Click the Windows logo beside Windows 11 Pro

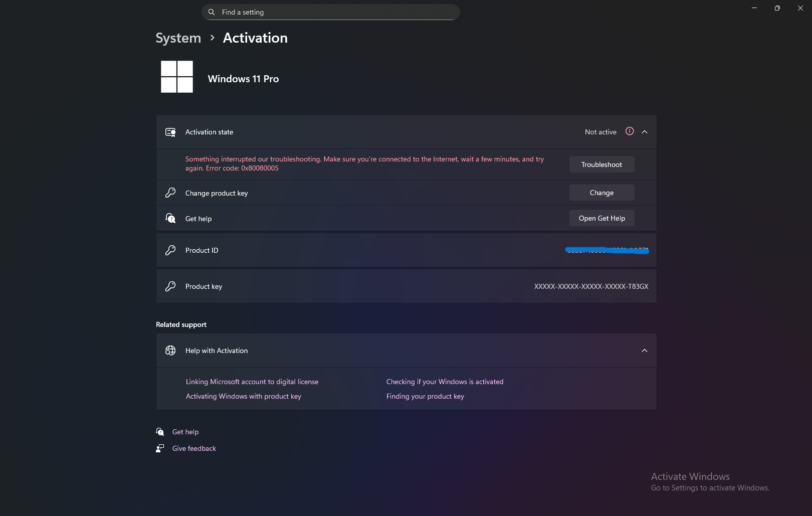(176, 77)
